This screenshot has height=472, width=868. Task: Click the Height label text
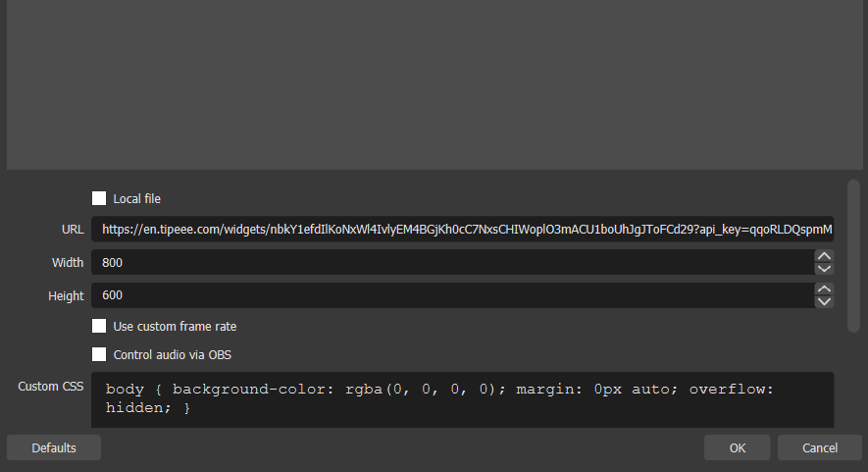coord(66,295)
